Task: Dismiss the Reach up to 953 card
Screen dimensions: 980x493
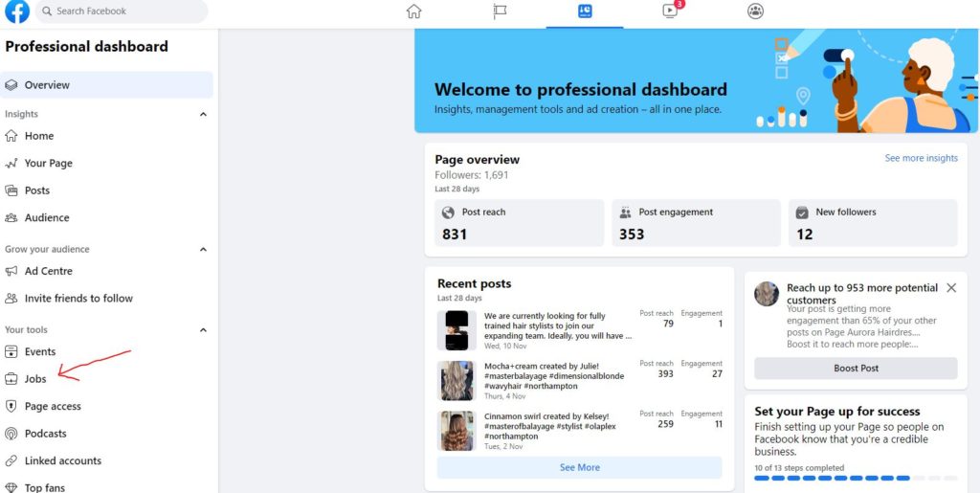Action: tap(951, 288)
